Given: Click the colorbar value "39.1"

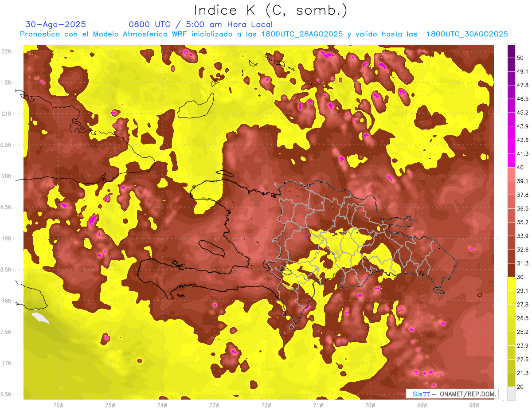Looking at the screenshot, I should click(x=522, y=181).
